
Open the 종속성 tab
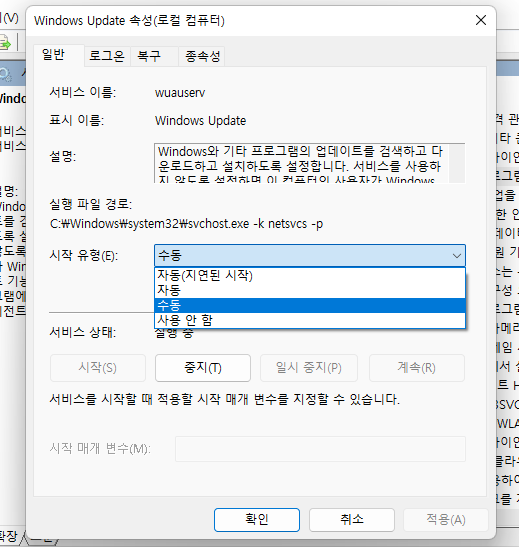click(x=201, y=56)
